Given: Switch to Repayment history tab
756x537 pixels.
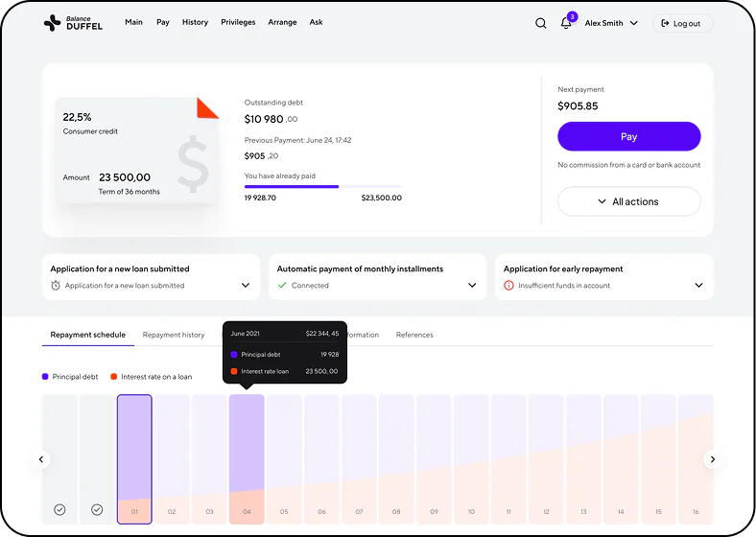Looking at the screenshot, I should (x=174, y=335).
